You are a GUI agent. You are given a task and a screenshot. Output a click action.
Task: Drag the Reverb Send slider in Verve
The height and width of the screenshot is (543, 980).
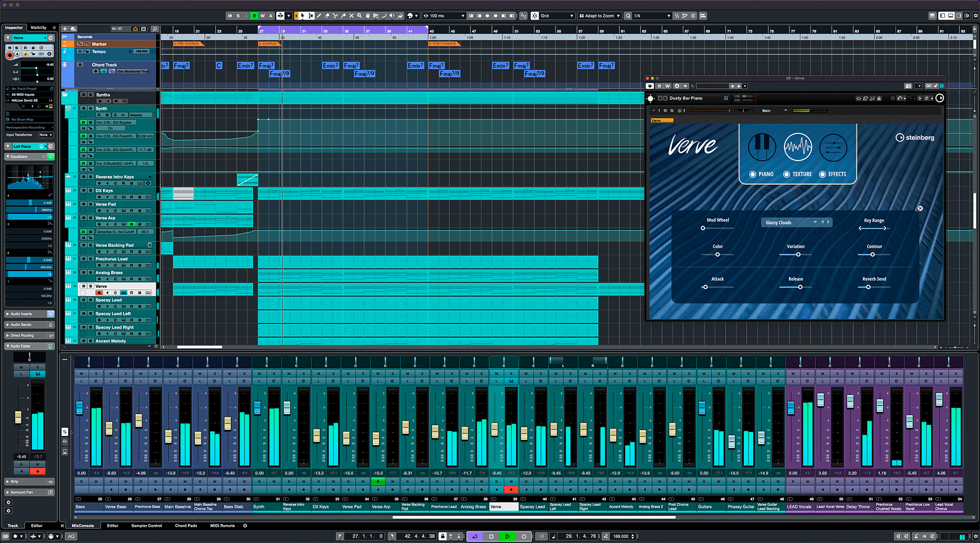point(868,287)
